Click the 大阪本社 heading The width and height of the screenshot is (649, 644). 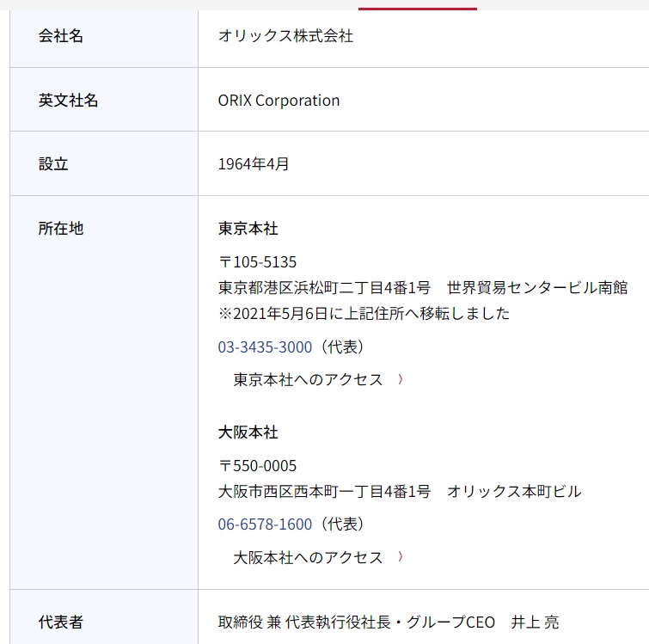point(248,432)
